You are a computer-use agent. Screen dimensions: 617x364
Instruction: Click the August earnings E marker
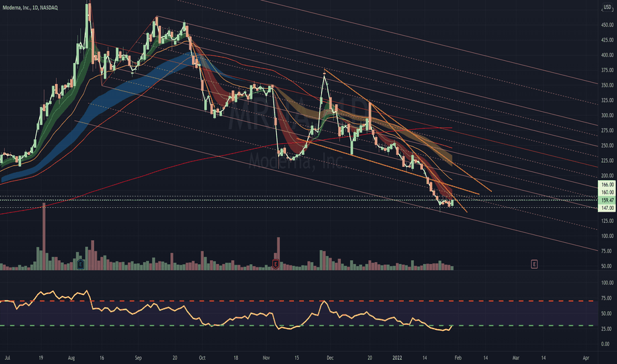(x=81, y=264)
